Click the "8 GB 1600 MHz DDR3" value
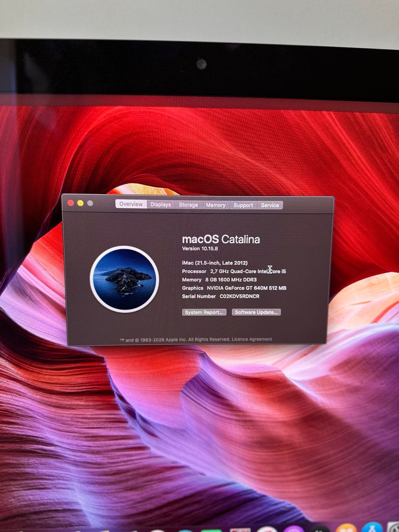The image size is (399, 532). point(231,280)
